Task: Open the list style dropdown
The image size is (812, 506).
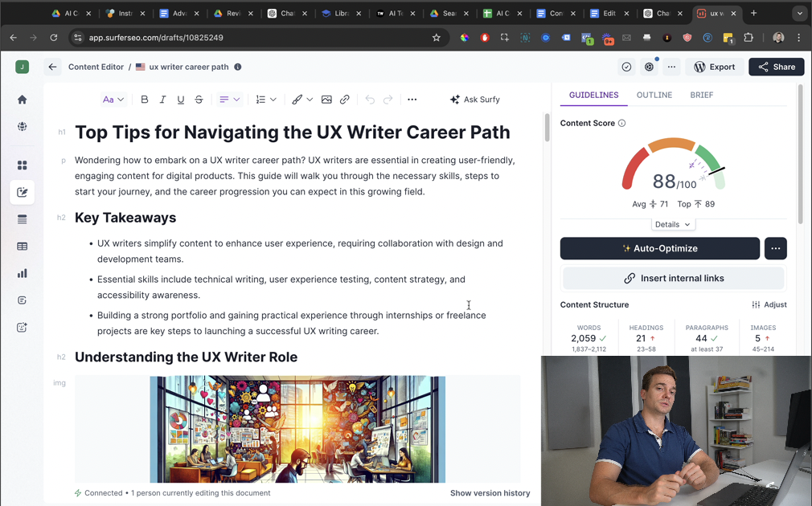Action: 265,100
